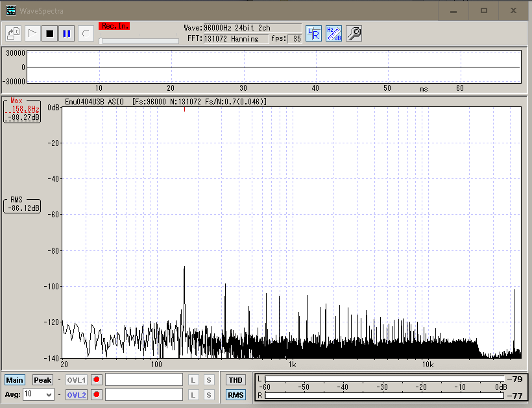Click the fps value 35
532x408 pixels.
[x=295, y=39]
